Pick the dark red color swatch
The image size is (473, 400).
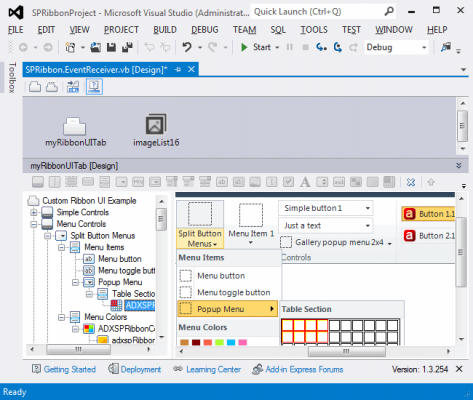click(196, 342)
